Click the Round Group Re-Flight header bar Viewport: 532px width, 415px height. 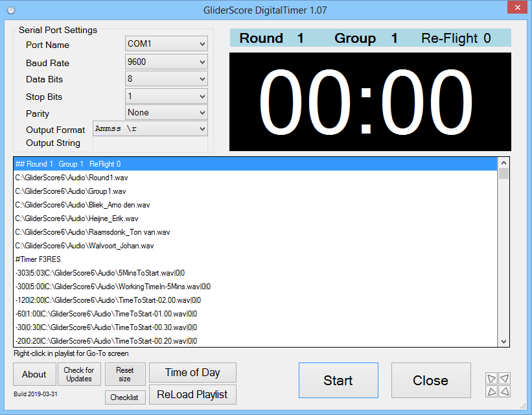point(370,38)
